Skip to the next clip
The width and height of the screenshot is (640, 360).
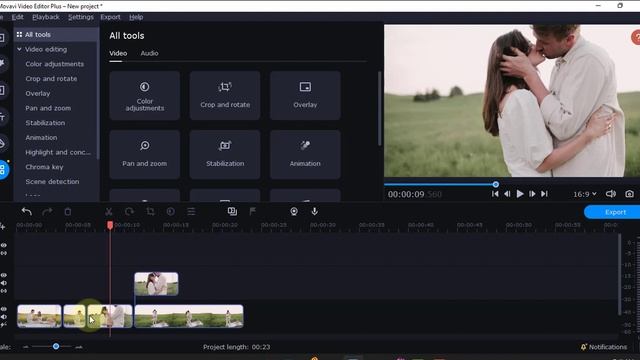tap(544, 194)
